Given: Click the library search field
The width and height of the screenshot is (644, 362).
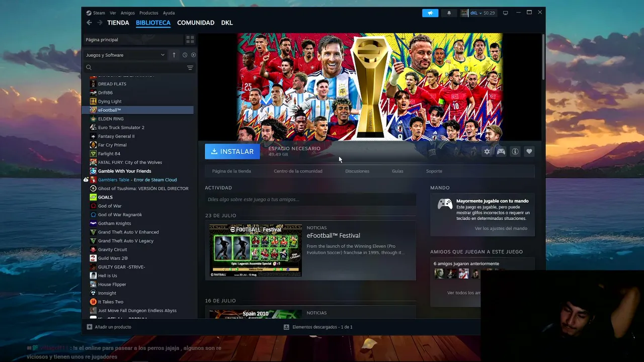Looking at the screenshot, I should (134, 67).
